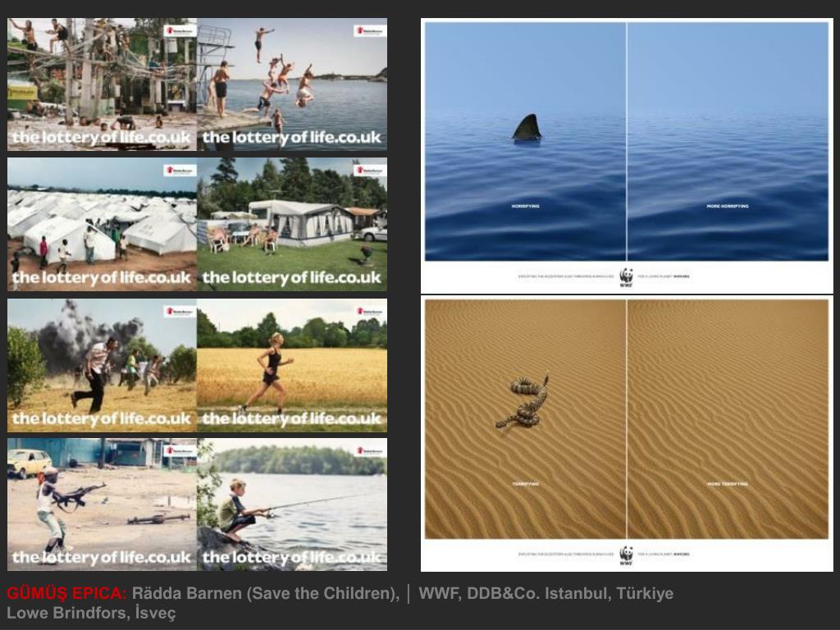Image resolution: width=840 pixels, height=630 pixels.
Task: Select the kids jumping off dock photo
Action: pyautogui.click(x=292, y=84)
